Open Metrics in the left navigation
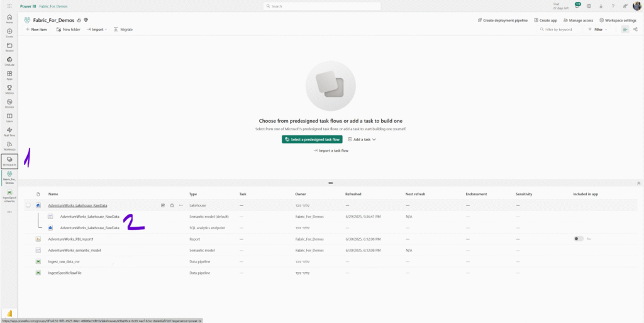This screenshot has height=323, width=644. point(9,89)
